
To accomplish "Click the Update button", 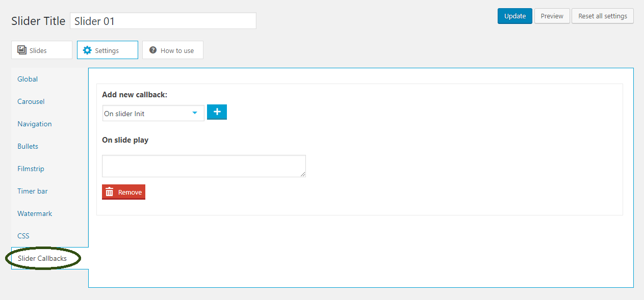I will point(515,16).
